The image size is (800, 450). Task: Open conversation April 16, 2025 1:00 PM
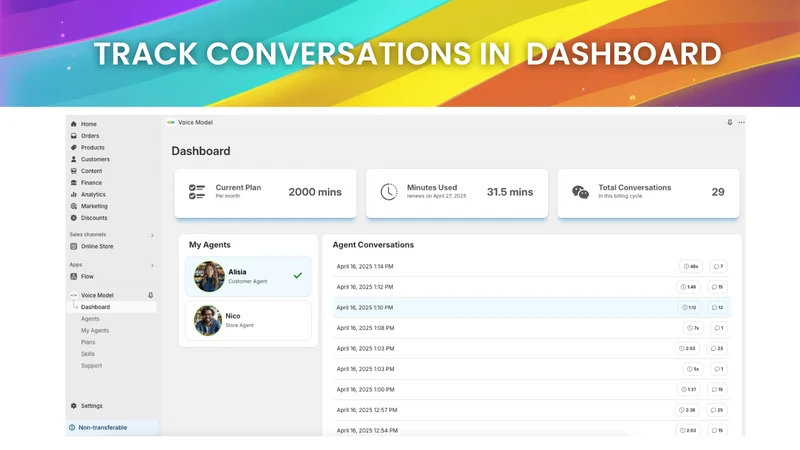[532, 389]
